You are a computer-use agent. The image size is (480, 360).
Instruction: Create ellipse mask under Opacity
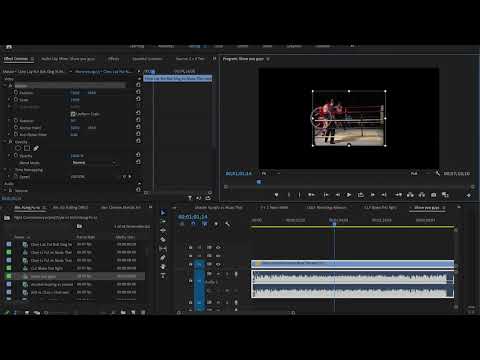(18, 148)
